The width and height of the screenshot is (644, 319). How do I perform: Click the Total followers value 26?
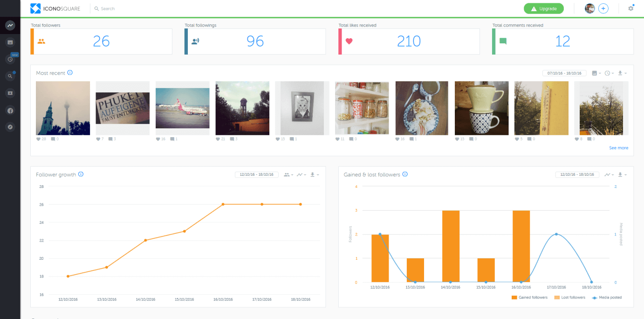[101, 41]
